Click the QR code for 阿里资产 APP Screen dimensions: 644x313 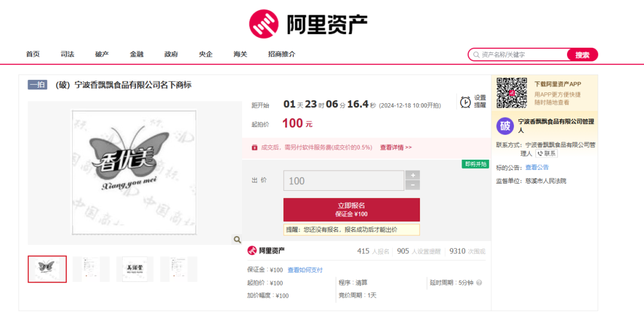tap(512, 92)
